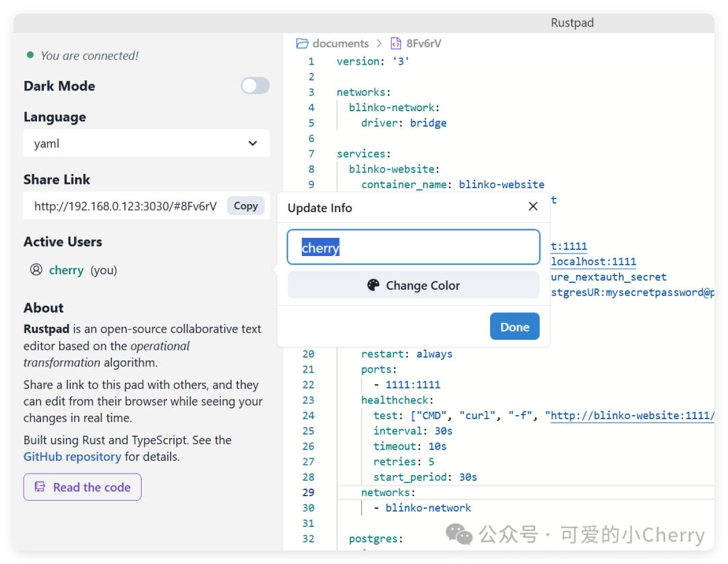The height and width of the screenshot is (564, 728).
Task: Click the You are connected! status text
Action: 90,56
